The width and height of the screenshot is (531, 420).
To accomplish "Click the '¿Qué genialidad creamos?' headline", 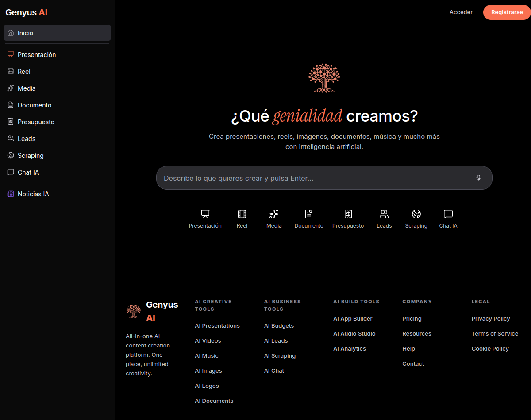I will coord(324,116).
